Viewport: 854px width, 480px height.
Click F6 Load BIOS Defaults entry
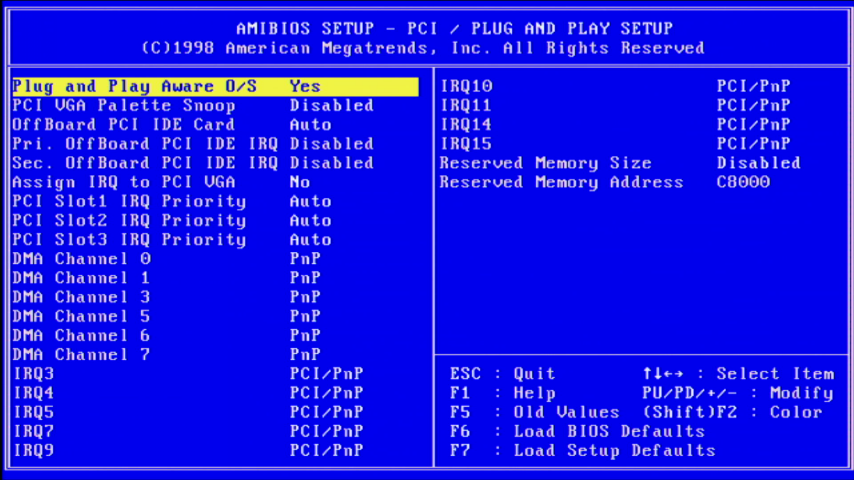(577, 431)
